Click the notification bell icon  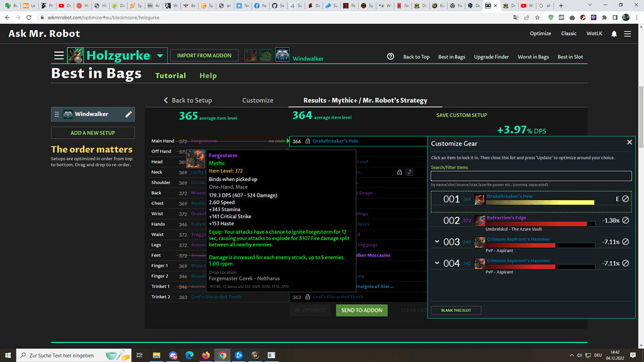614,34
